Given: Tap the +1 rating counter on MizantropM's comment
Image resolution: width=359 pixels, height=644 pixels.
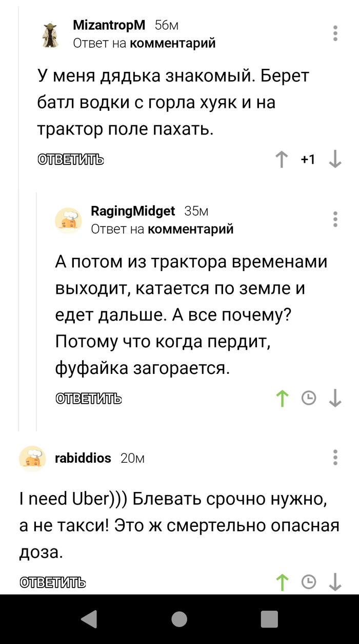Looking at the screenshot, I should point(308,160).
